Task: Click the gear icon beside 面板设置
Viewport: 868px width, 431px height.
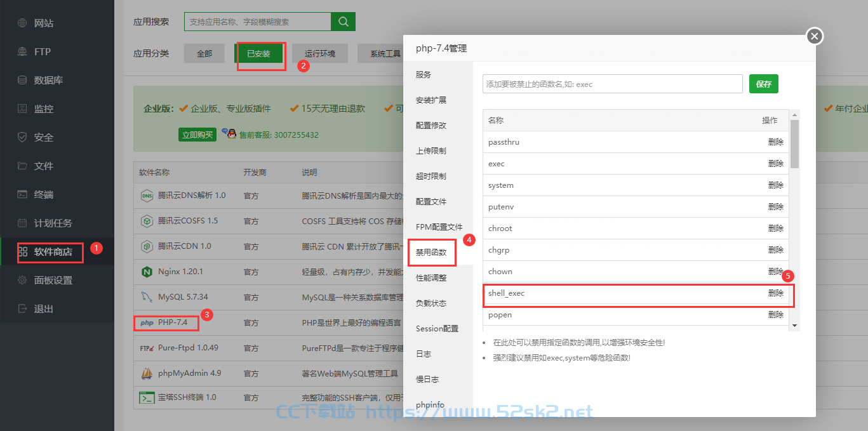Action: [22, 281]
